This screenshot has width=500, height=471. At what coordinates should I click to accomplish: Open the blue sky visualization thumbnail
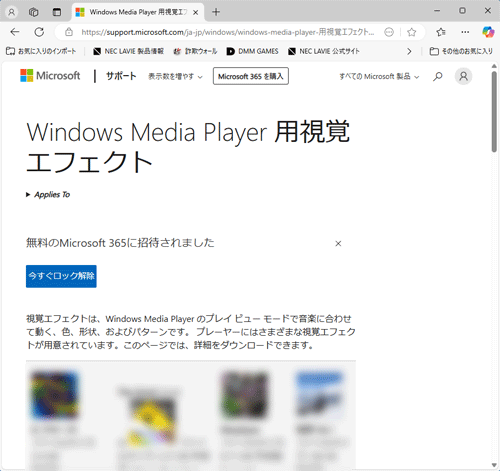(320, 394)
